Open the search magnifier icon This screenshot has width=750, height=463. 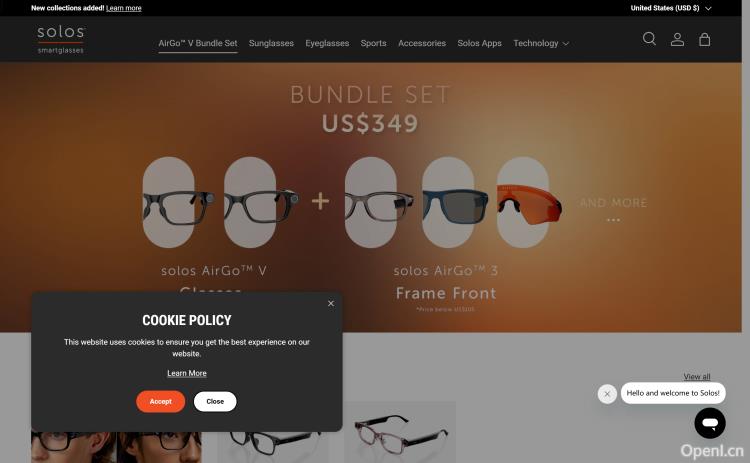(649, 39)
